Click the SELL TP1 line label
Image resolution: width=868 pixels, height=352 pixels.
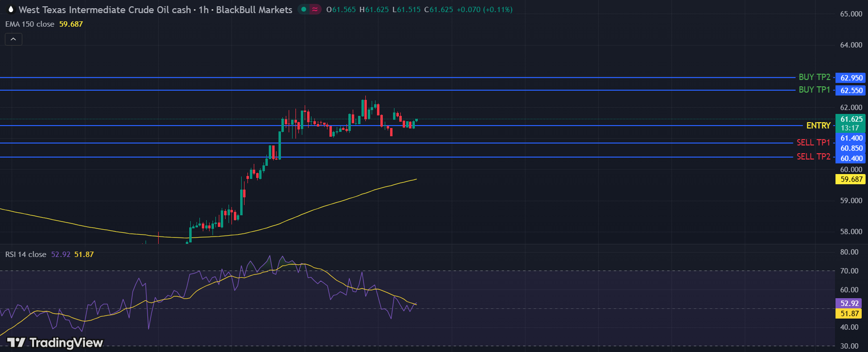[x=813, y=143]
